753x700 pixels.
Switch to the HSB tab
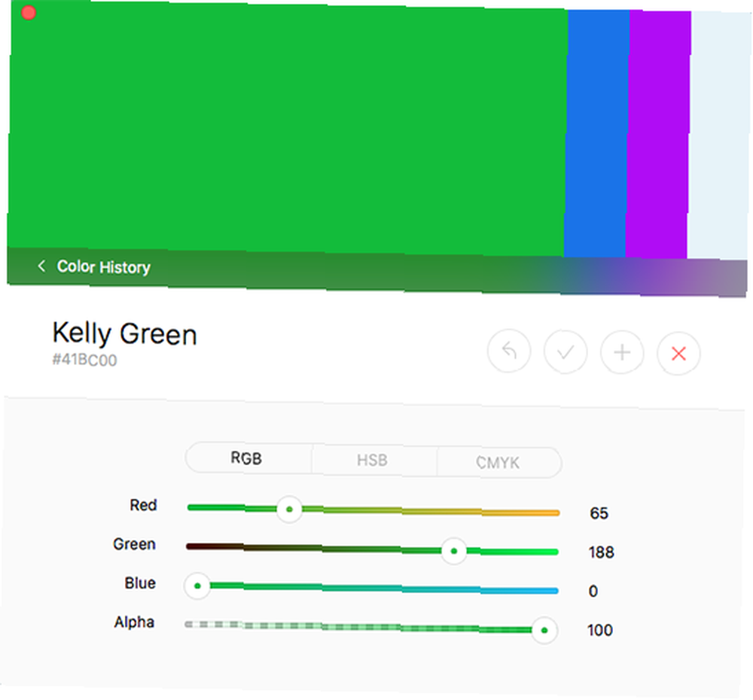[x=373, y=460]
